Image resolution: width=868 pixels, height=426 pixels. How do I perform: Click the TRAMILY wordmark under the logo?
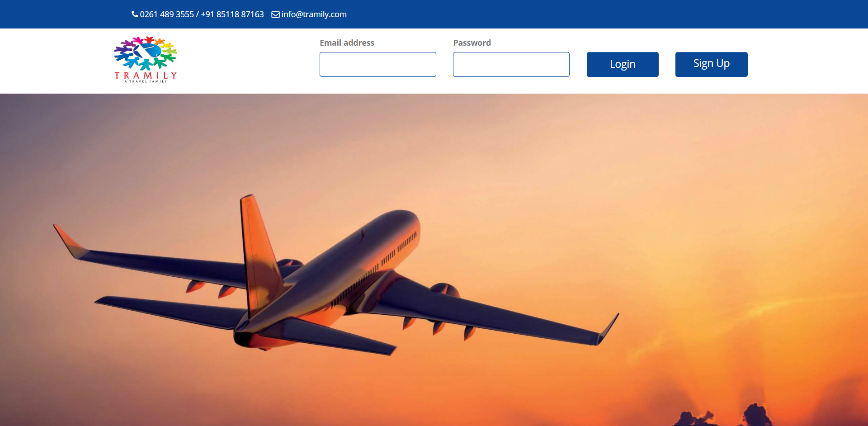pyautogui.click(x=146, y=75)
